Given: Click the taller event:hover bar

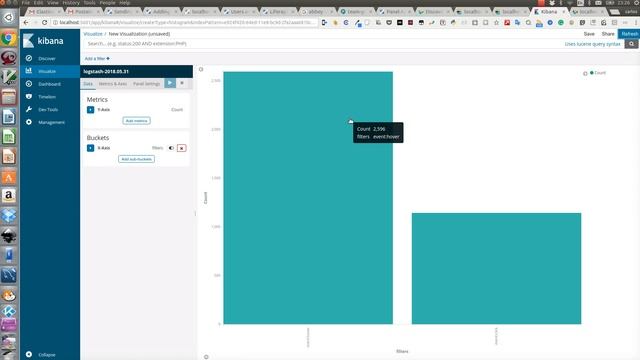Looking at the screenshot, I should pyautogui.click(x=308, y=198).
